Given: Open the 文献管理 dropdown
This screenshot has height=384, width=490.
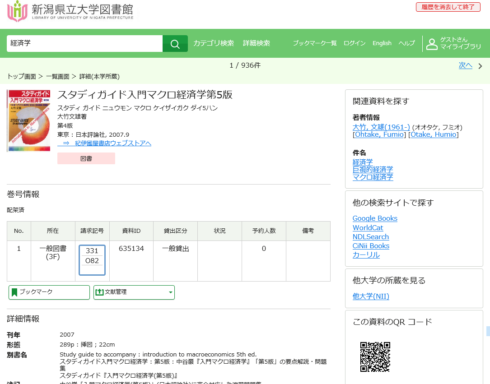Looking at the screenshot, I should click(134, 292).
